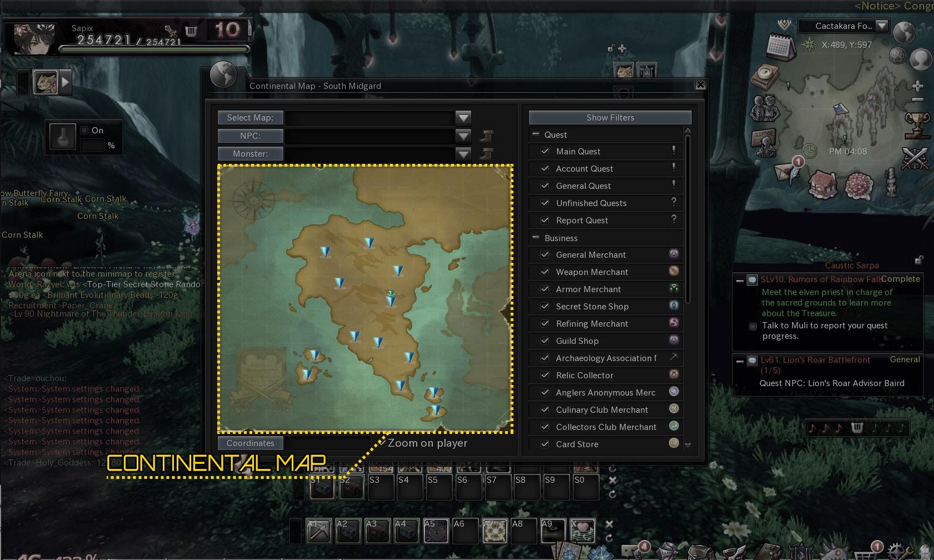Expand the pet bar arrow

66,83
